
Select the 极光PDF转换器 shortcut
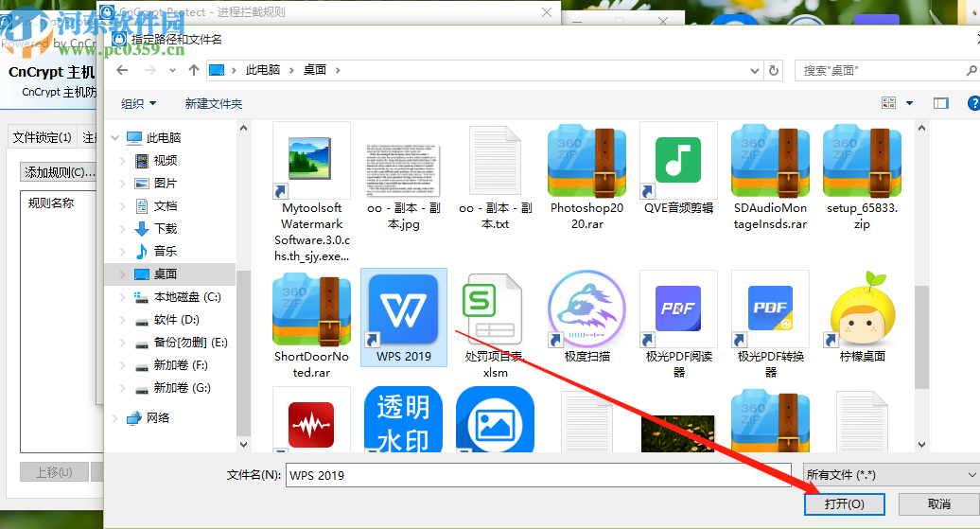coord(770,326)
